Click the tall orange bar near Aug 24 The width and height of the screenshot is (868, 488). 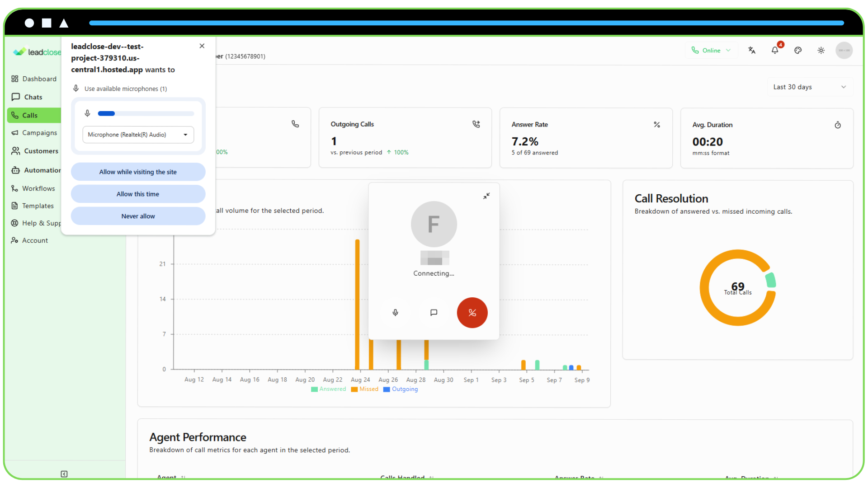pyautogui.click(x=357, y=305)
